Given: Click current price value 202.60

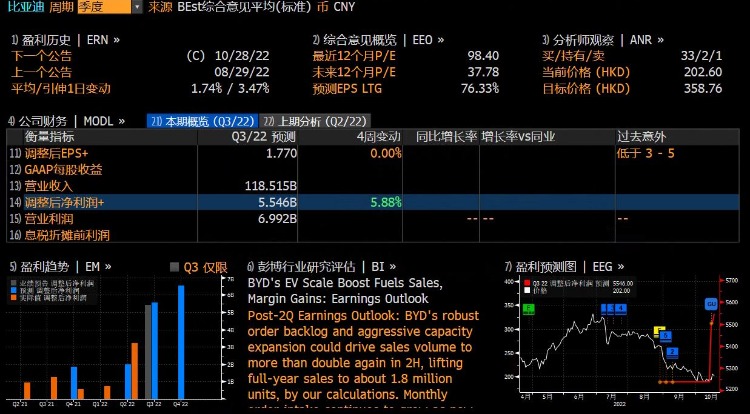Looking at the screenshot, I should click(x=703, y=72).
